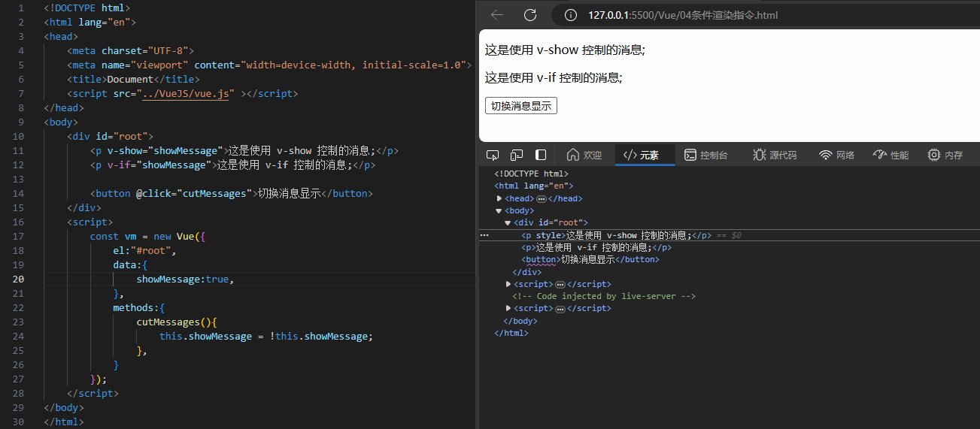Toggle device emulation icon in DevTools

click(x=517, y=155)
